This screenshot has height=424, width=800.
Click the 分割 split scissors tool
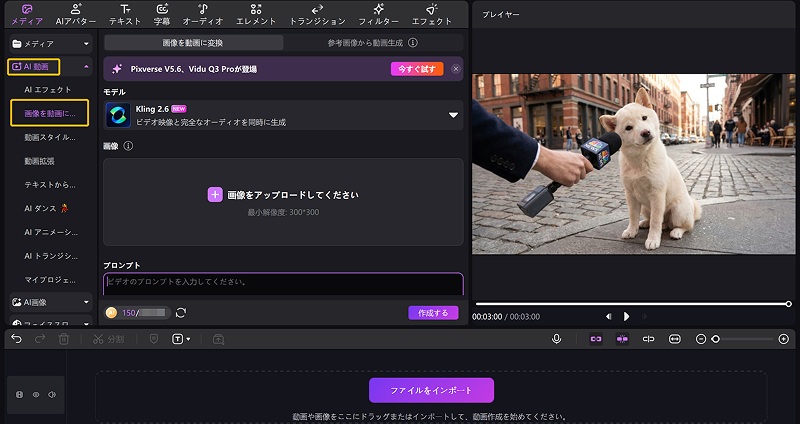tap(108, 339)
